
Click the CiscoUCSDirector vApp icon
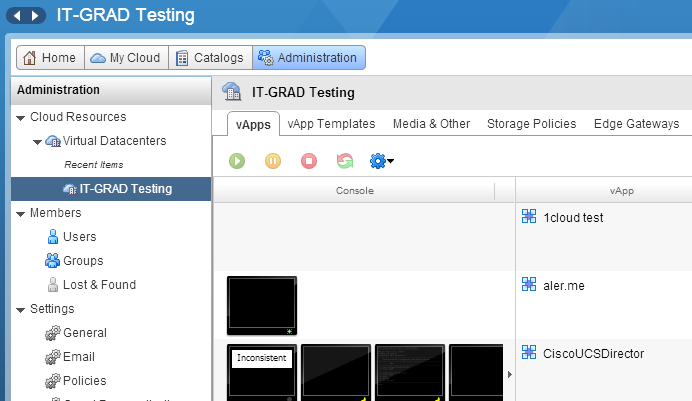point(529,352)
